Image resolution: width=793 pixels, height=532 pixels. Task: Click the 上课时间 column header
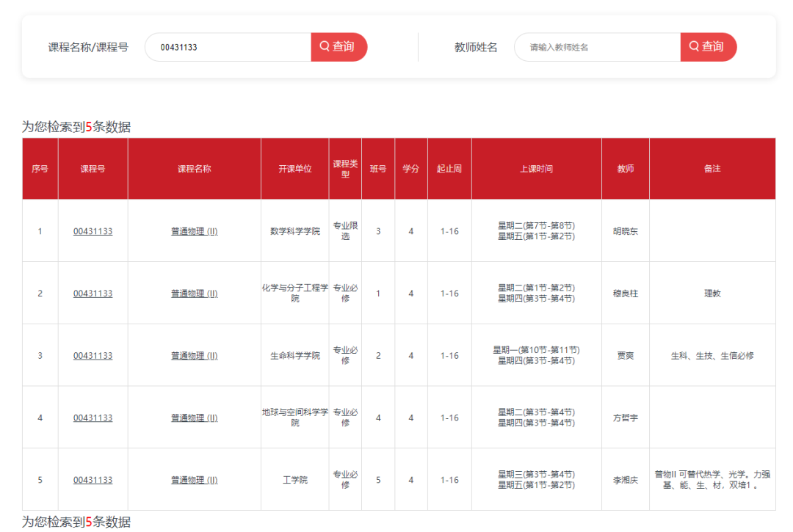click(x=536, y=169)
